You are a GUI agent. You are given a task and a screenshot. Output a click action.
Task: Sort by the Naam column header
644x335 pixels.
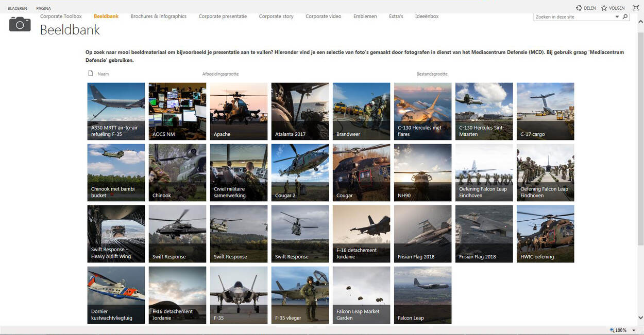[103, 74]
